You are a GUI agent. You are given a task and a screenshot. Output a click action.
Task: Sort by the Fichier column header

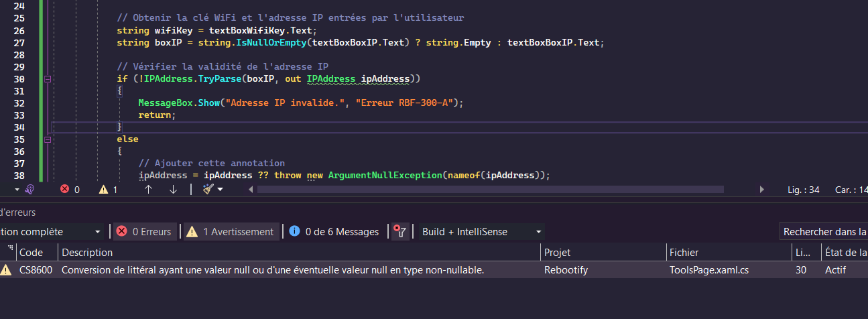coord(729,253)
